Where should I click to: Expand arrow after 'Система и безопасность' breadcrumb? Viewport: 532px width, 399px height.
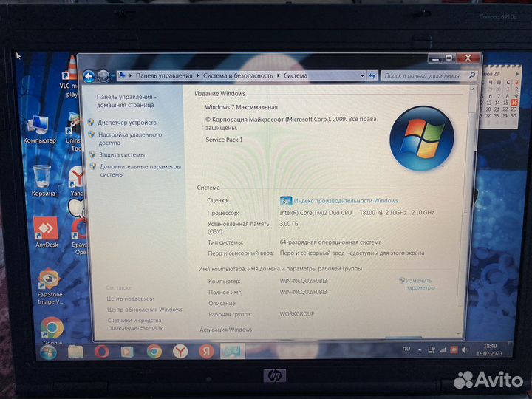(x=279, y=75)
